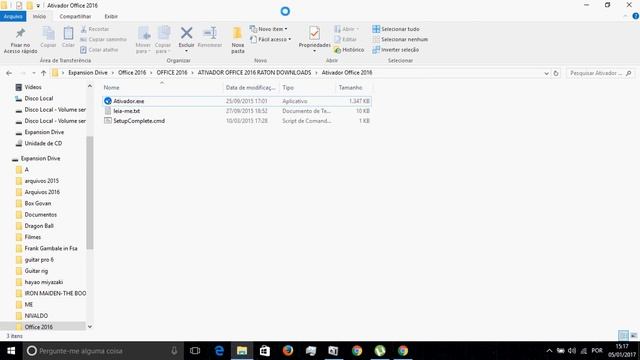Pin to Quick Access (Fixar no Acesso rápido)
Viewport: 640px width, 360px height.
point(20,40)
